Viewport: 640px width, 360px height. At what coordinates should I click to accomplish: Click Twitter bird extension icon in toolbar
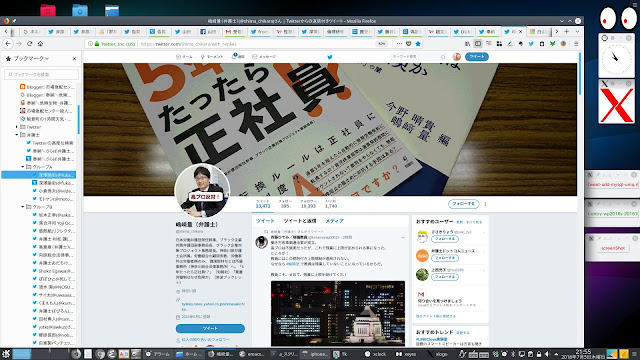click(531, 44)
